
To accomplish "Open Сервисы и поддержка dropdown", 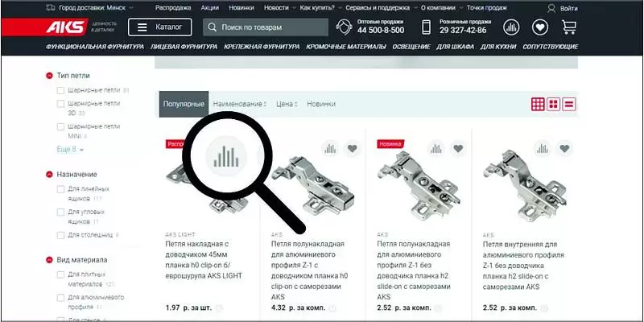I will pos(382,8).
